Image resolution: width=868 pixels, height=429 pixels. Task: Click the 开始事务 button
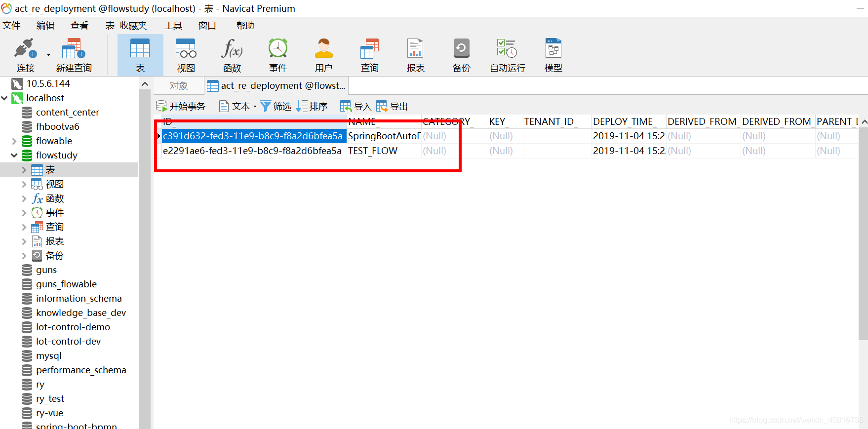coord(181,106)
